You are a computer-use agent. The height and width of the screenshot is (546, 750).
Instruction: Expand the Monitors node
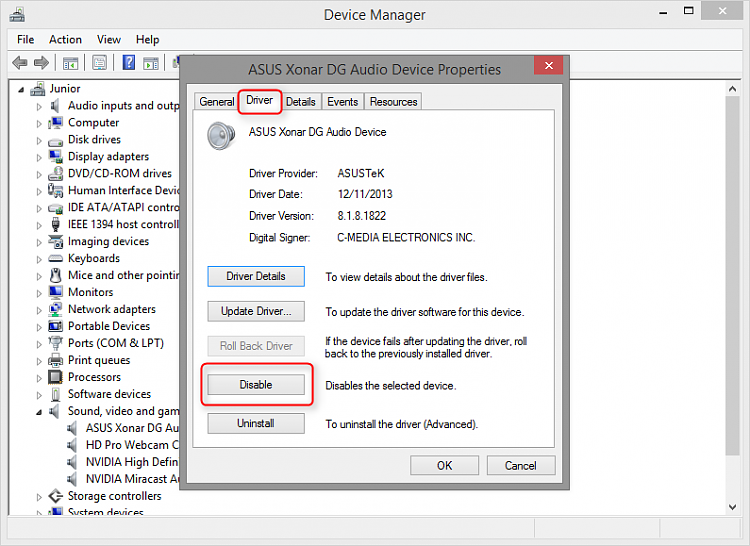pos(39,293)
